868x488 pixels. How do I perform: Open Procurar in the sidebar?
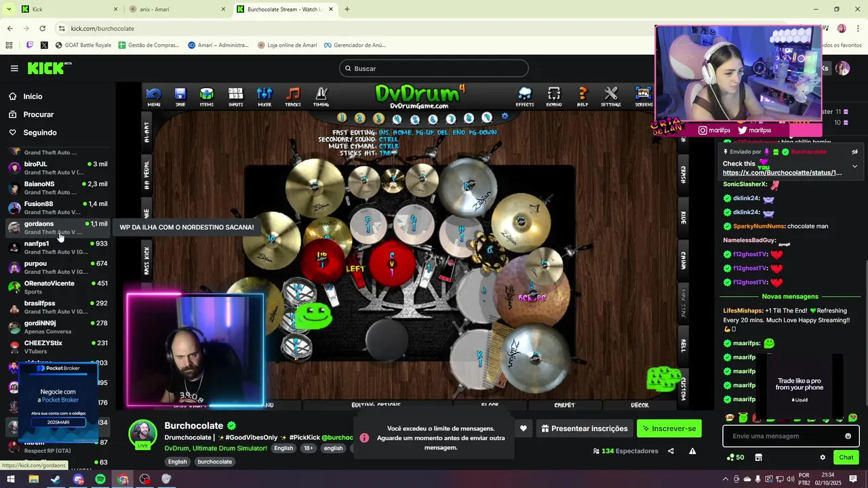[x=38, y=115]
